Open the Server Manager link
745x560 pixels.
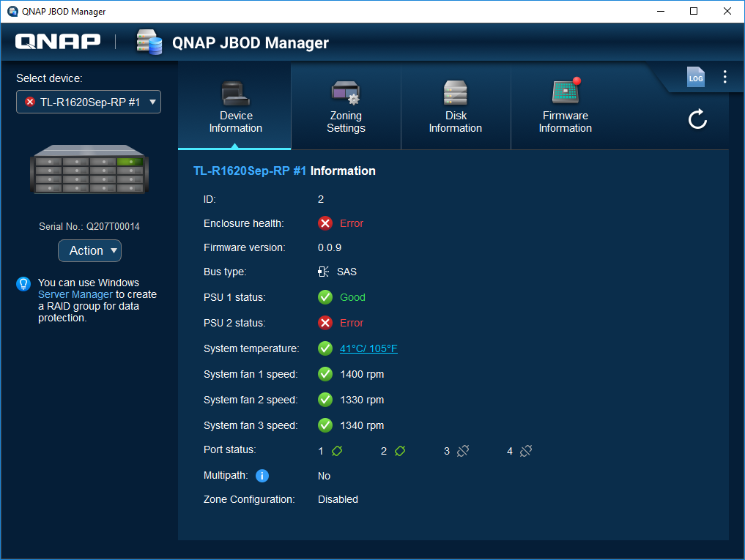coord(75,294)
